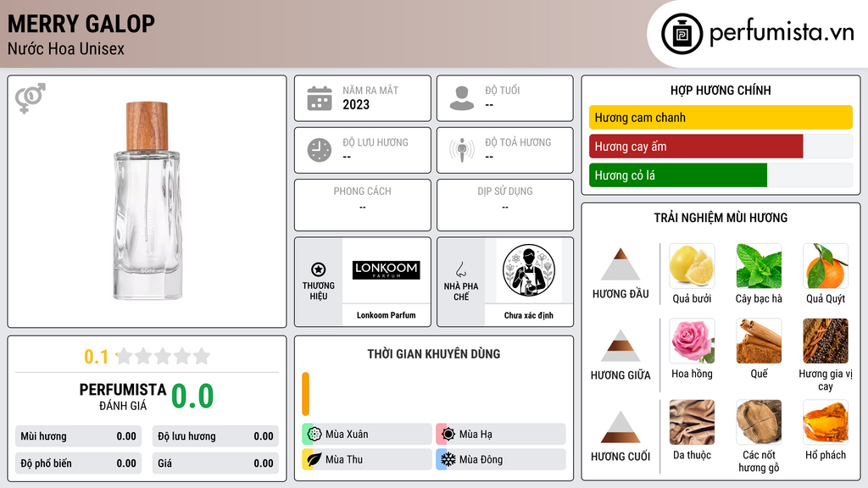
Task: Click the Hổ phách amber note image
Action: pos(826,422)
